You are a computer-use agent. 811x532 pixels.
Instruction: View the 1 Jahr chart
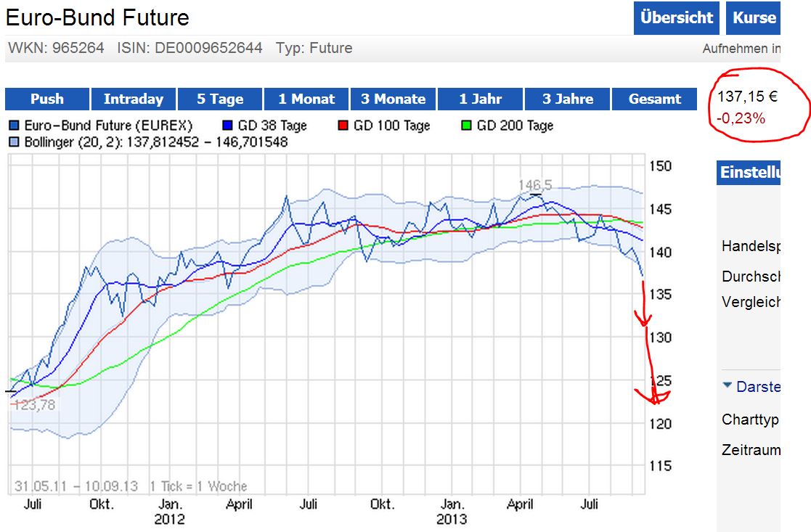point(479,99)
